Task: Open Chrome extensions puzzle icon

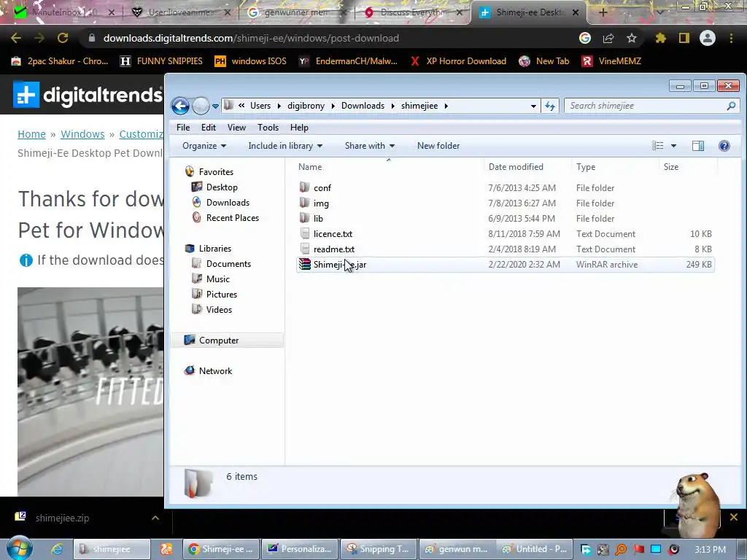Action: coord(660,38)
